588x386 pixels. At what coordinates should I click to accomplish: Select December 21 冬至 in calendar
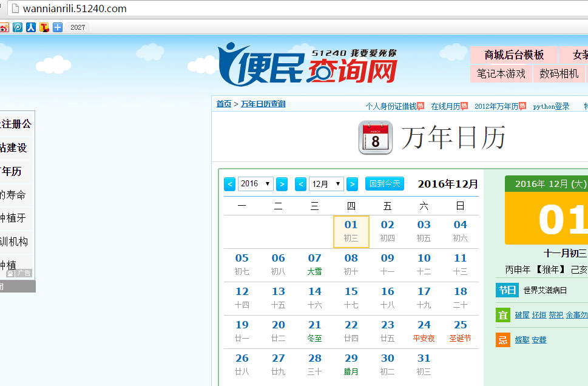(x=314, y=331)
